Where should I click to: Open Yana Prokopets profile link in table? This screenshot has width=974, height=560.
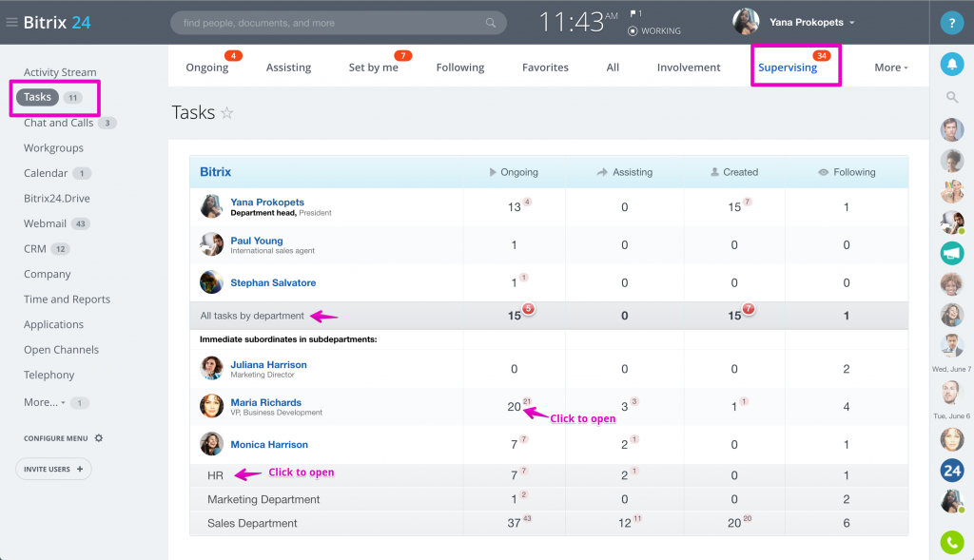(x=267, y=202)
